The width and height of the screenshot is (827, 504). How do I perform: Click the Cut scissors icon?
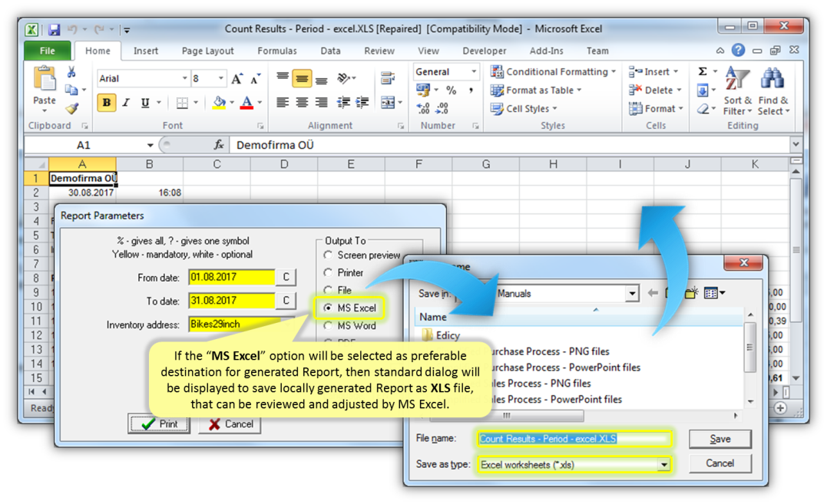(x=71, y=72)
